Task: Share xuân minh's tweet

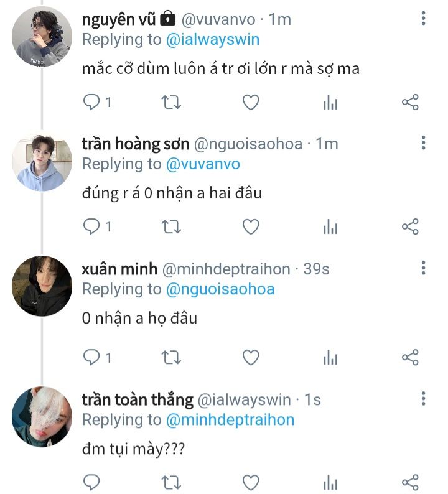Action: (410, 357)
